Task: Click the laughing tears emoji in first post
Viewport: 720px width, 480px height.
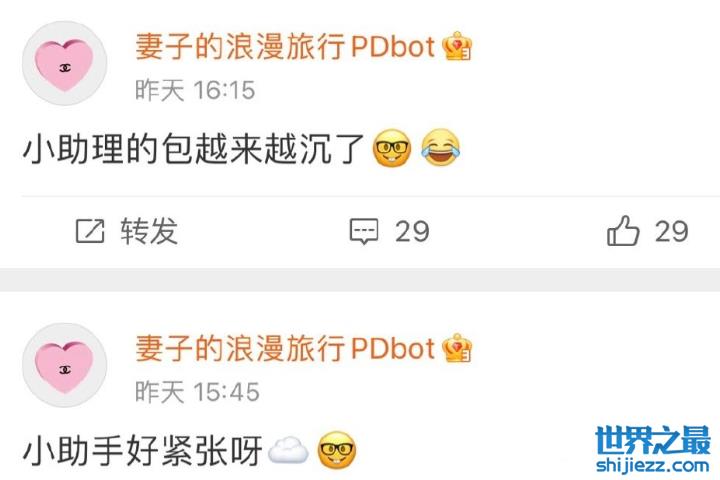Action: tap(440, 148)
